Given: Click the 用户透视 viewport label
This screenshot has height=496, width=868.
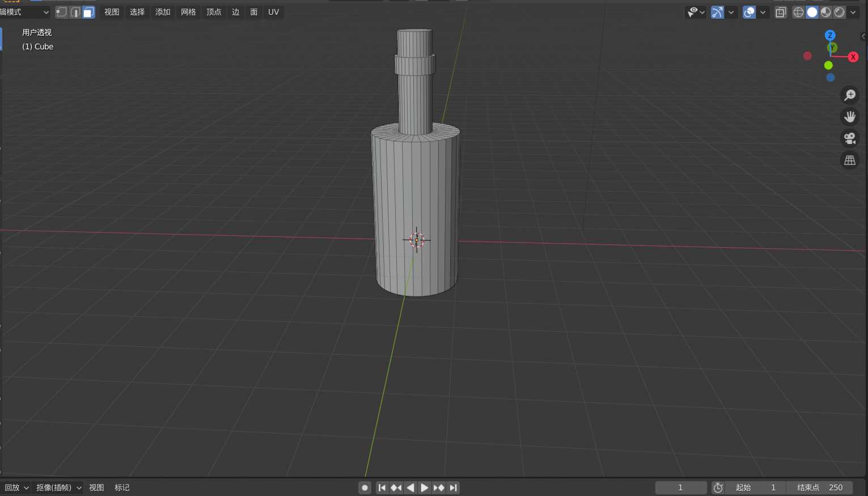Looking at the screenshot, I should pyautogui.click(x=37, y=32).
